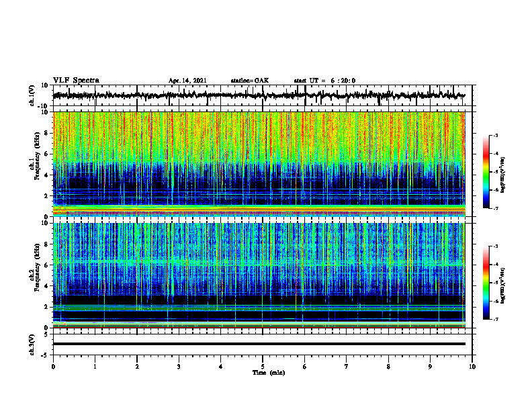Screen dimensions: 532x411
Task: Click time-axis tick label "2"
Action: (137, 367)
